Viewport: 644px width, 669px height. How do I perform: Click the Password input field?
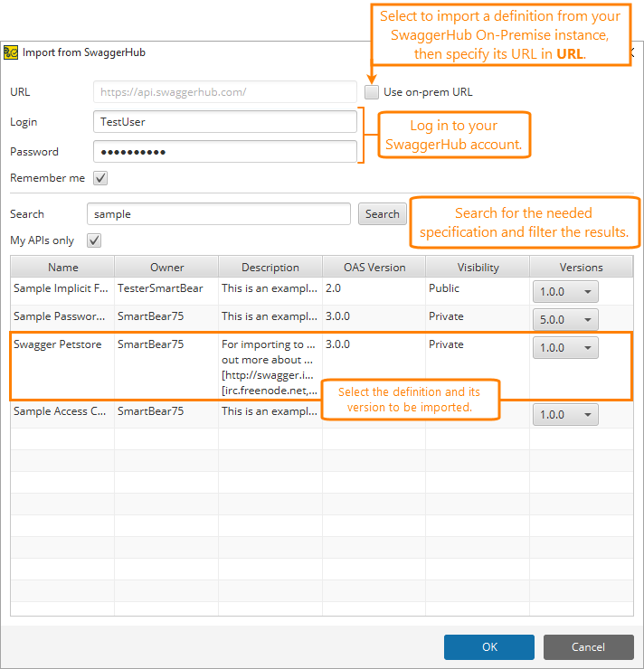pos(225,152)
